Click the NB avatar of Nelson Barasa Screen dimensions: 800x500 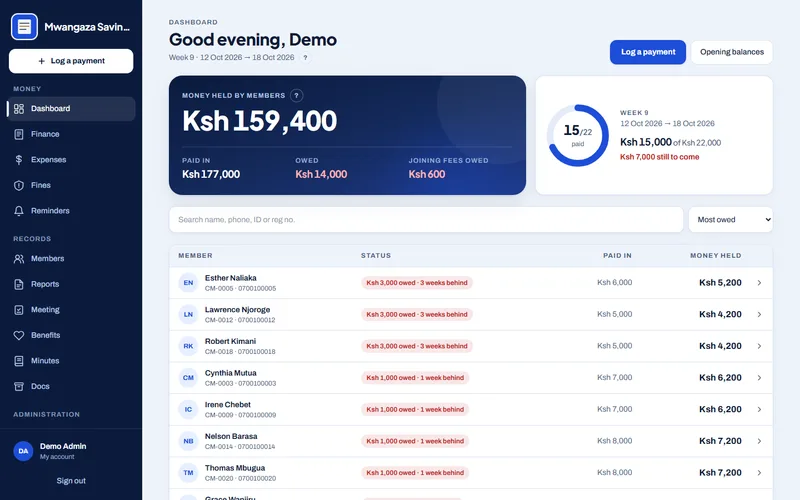188,441
